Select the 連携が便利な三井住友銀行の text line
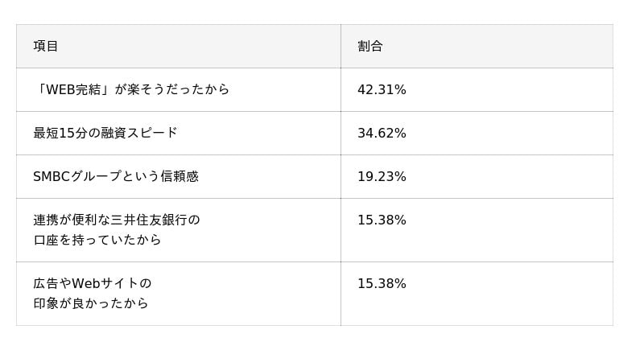Viewport: 644px width, 350px height. tap(117, 220)
